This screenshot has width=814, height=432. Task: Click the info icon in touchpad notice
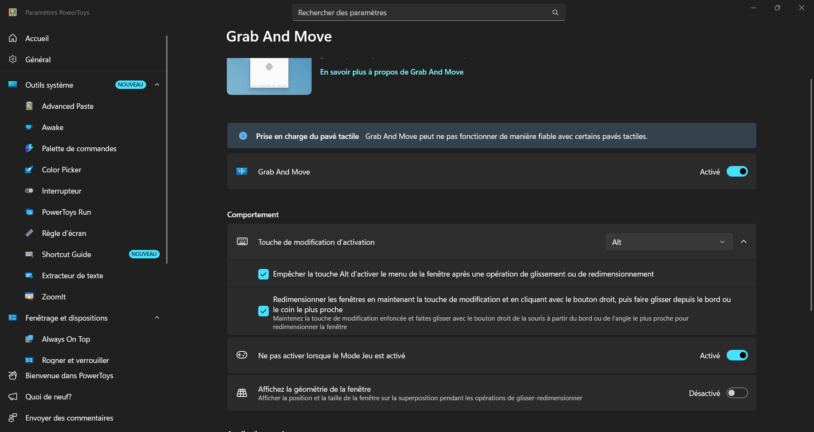coord(242,136)
